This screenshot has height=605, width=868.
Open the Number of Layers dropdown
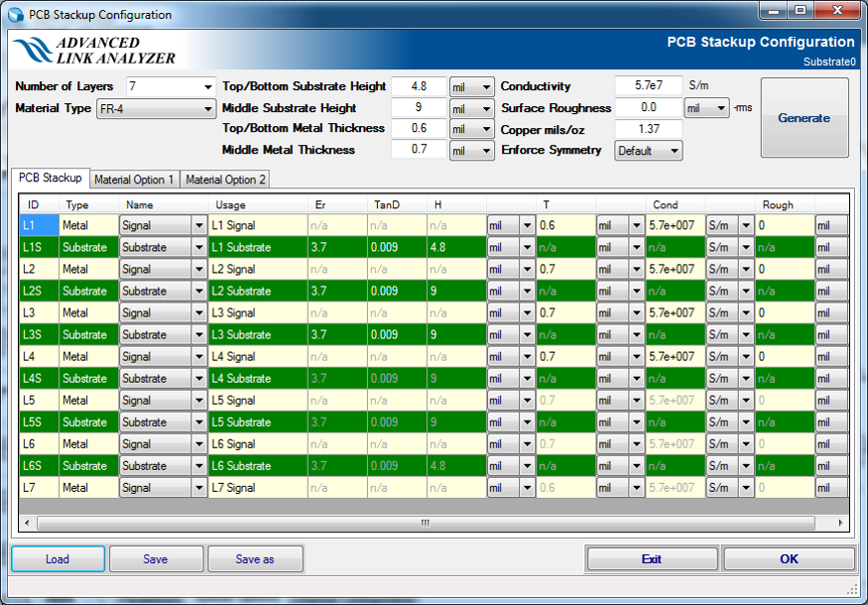click(x=208, y=86)
